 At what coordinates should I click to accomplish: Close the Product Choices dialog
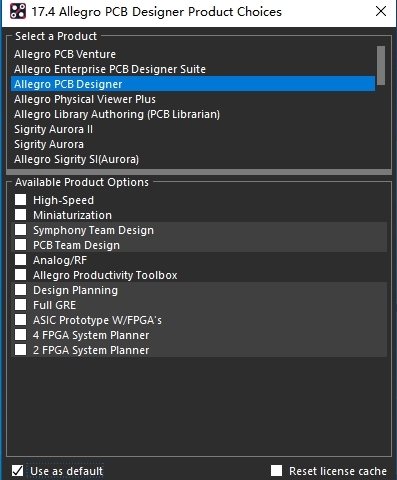[381, 11]
